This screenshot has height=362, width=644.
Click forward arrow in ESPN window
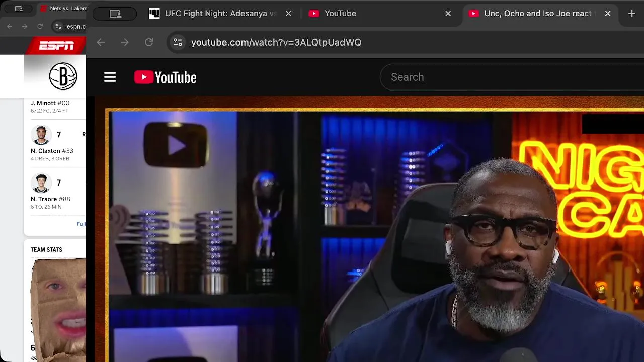coord(25,26)
